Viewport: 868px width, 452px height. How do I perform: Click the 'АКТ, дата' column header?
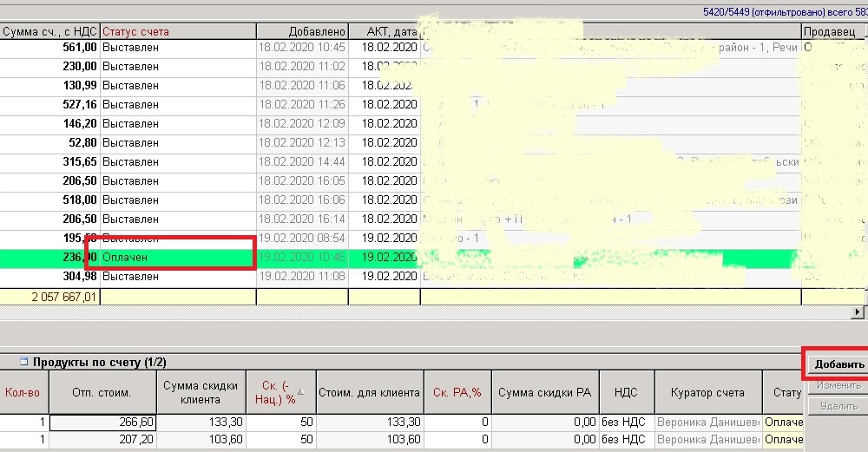[x=384, y=31]
